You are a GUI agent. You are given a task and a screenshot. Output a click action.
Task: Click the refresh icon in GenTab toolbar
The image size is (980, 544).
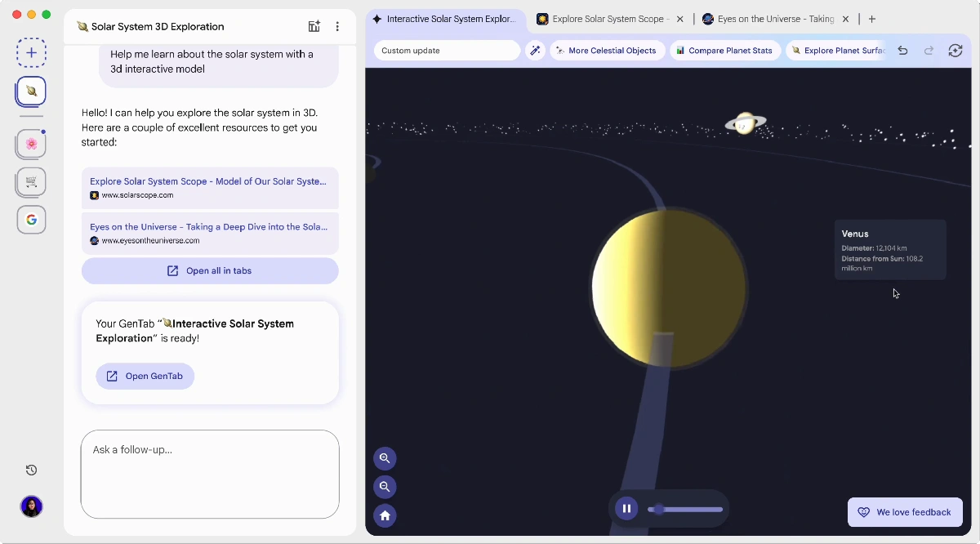(x=955, y=51)
